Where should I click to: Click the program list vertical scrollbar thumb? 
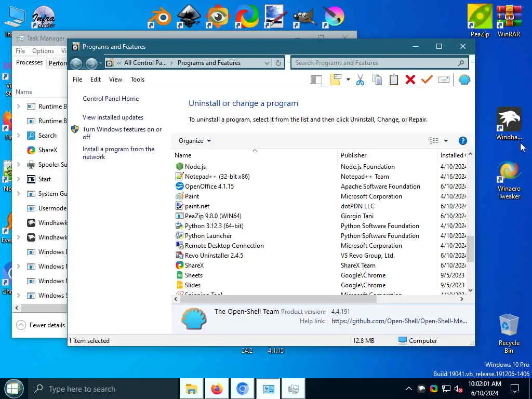(x=470, y=249)
